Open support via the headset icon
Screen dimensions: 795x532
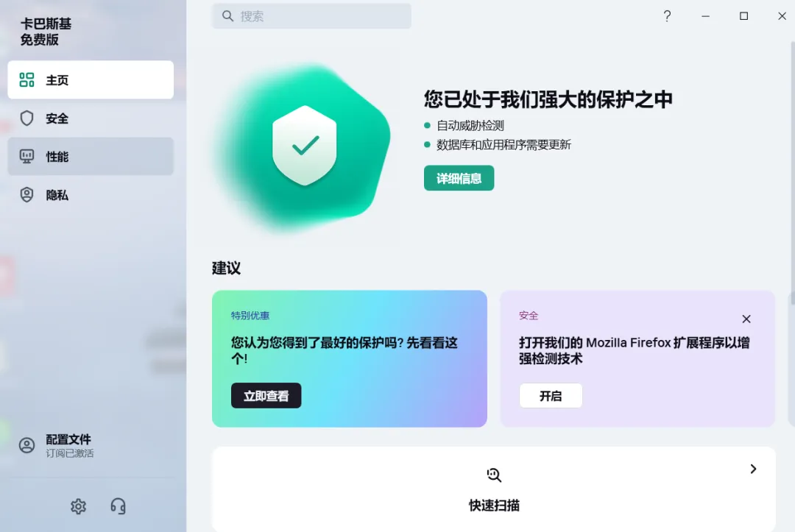[x=118, y=506]
